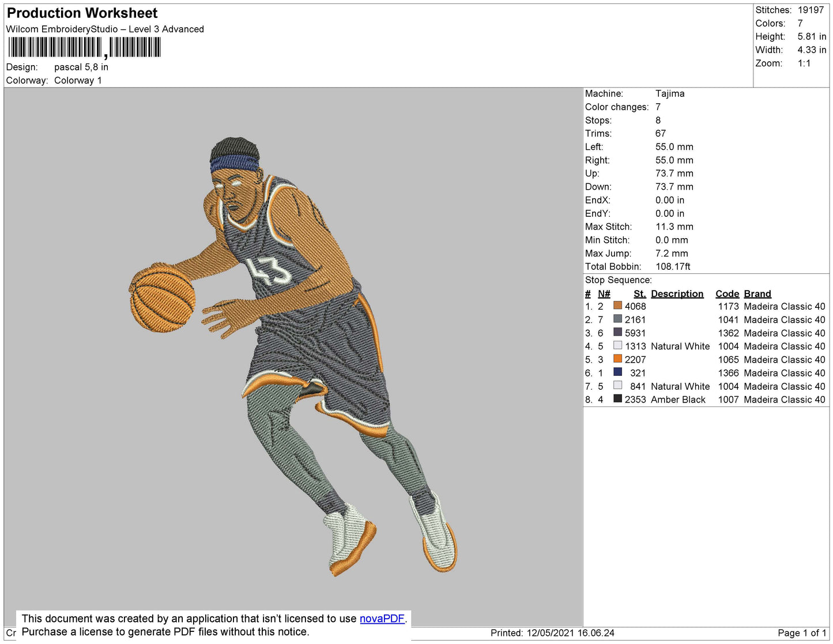
Task: Click the Stitches count value 19197
Action: pyautogui.click(x=811, y=10)
